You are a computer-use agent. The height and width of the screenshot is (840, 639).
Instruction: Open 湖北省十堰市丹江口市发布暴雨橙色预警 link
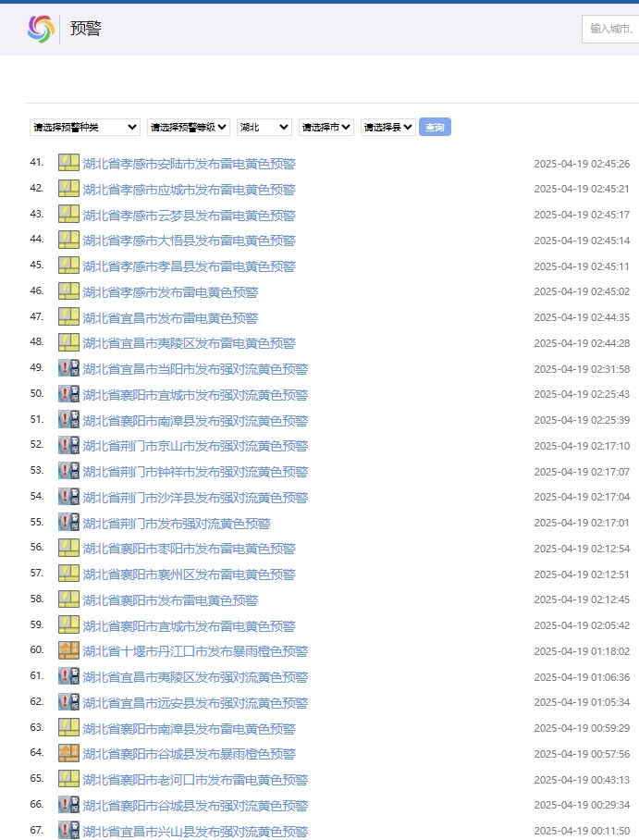coord(195,652)
